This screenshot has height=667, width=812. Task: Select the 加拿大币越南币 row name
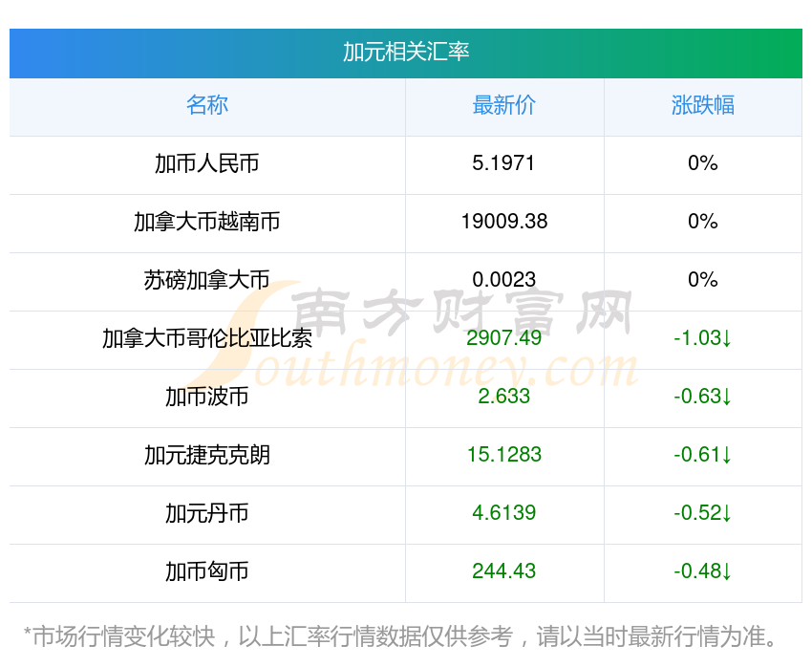[x=207, y=222]
